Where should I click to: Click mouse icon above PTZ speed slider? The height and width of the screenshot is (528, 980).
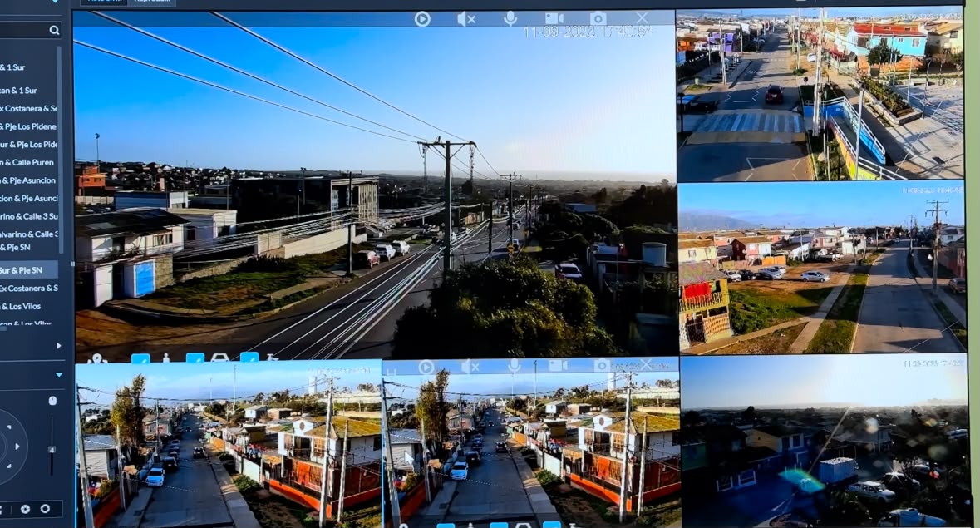52,401
